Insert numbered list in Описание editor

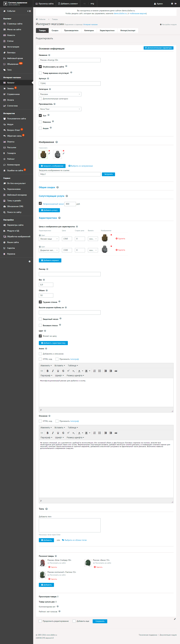point(94,433)
